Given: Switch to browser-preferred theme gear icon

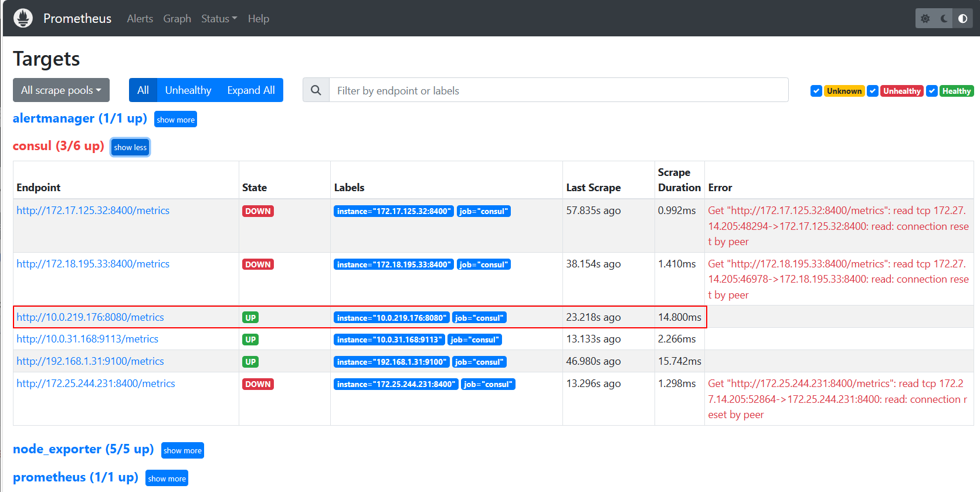Looking at the screenshot, I should click(925, 18).
